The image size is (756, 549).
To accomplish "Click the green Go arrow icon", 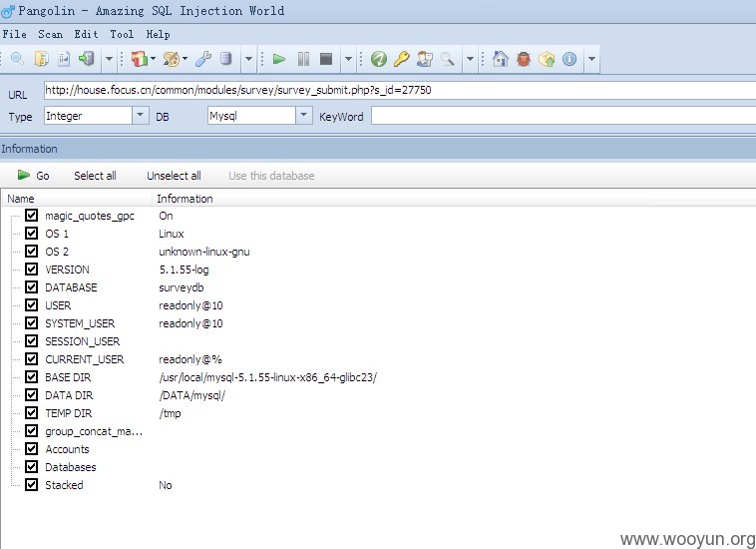I will coord(24,175).
